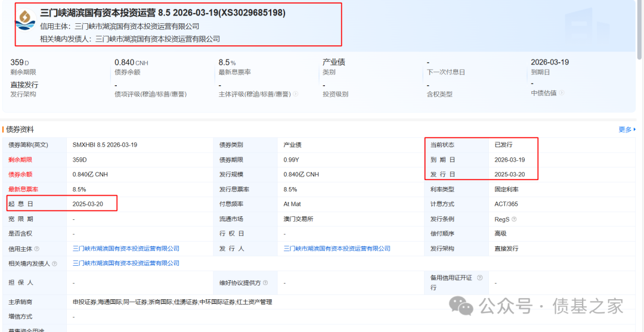Click 直接发行 value in 发行架构 table row

(x=506, y=249)
